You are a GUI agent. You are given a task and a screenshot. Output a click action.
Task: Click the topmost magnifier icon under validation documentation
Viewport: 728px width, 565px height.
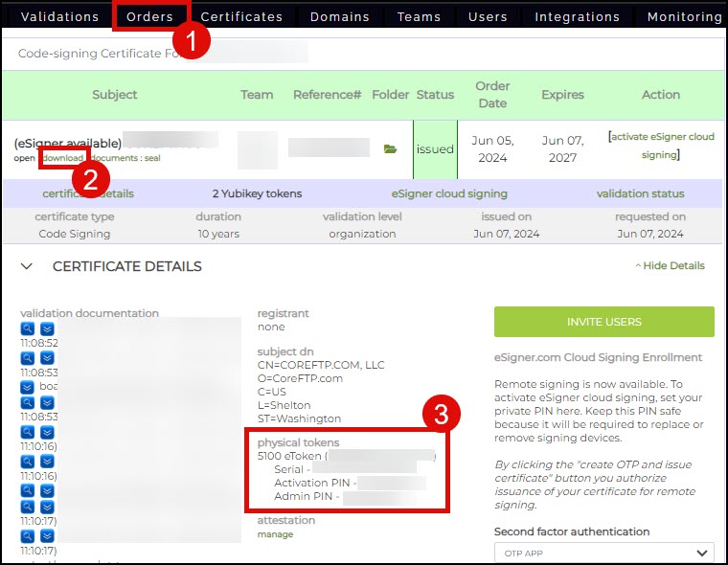click(x=29, y=328)
